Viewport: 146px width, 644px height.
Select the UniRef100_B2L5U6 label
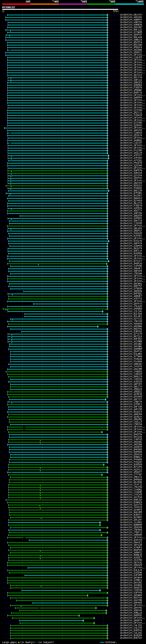point(131,314)
